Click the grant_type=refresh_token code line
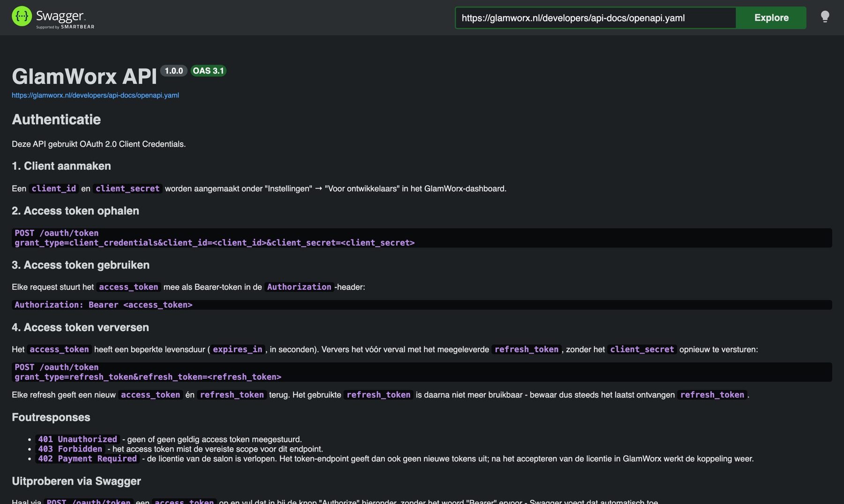This screenshot has height=504, width=844. pos(148,377)
